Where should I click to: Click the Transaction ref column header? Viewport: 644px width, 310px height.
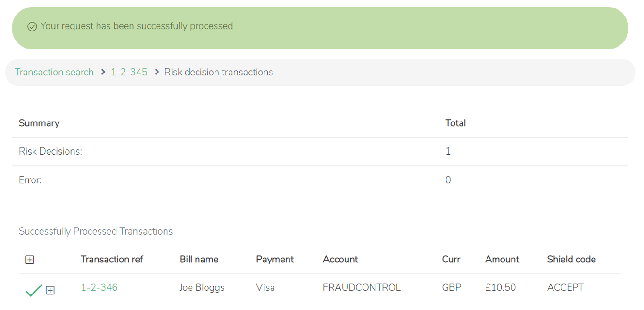(112, 259)
